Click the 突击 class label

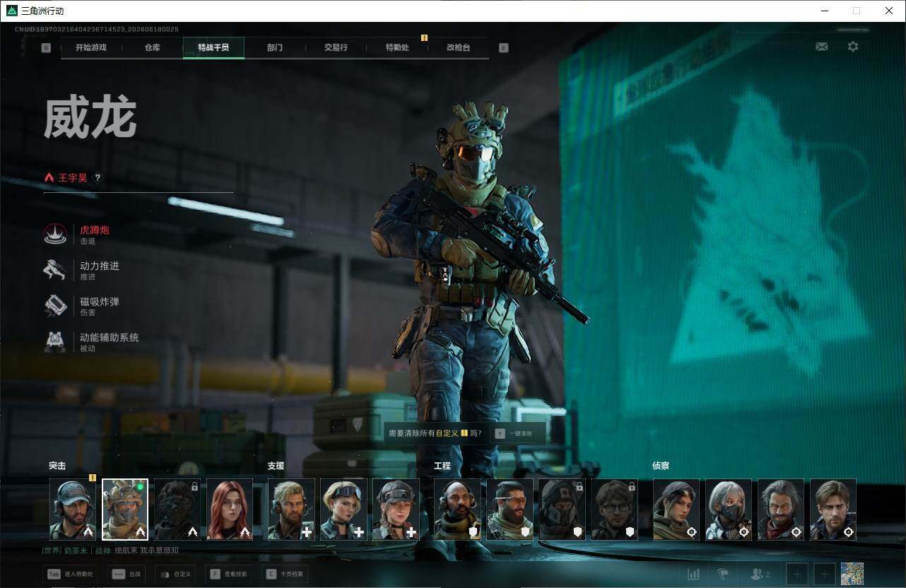click(x=57, y=466)
